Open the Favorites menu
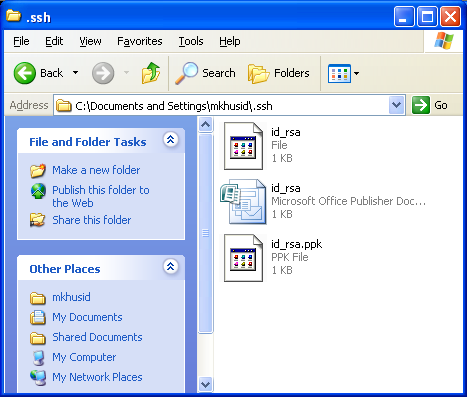The image size is (467, 397). tap(140, 41)
